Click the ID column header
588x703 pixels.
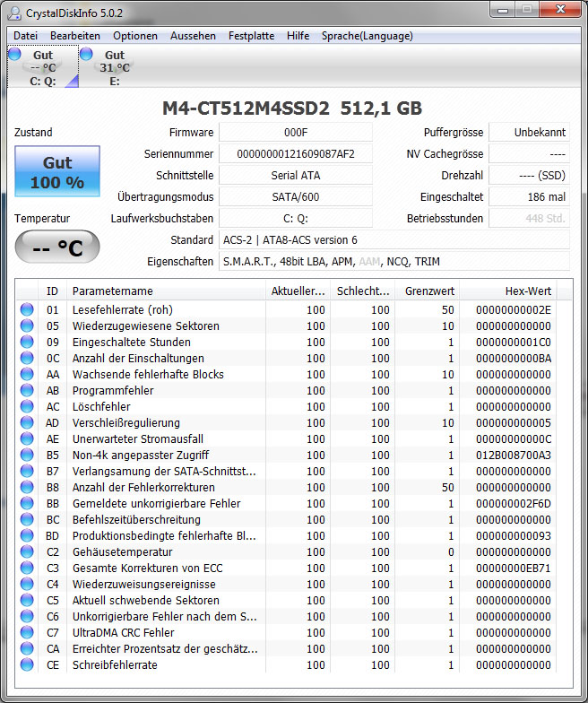click(x=52, y=291)
